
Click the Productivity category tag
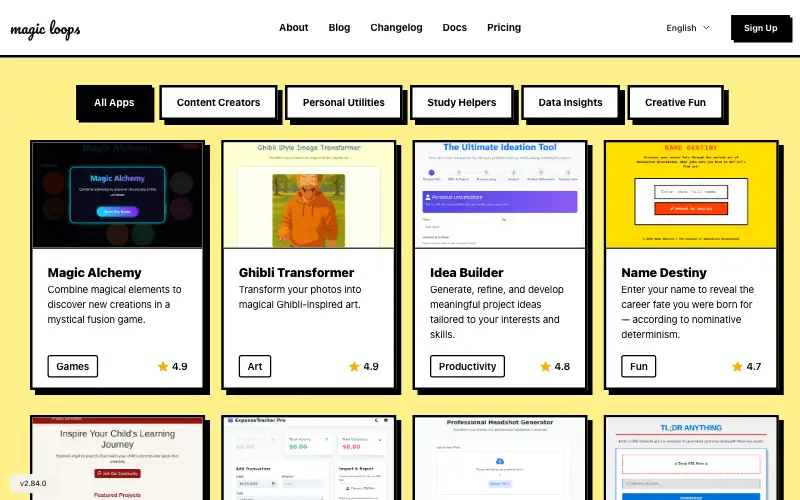pos(467,366)
